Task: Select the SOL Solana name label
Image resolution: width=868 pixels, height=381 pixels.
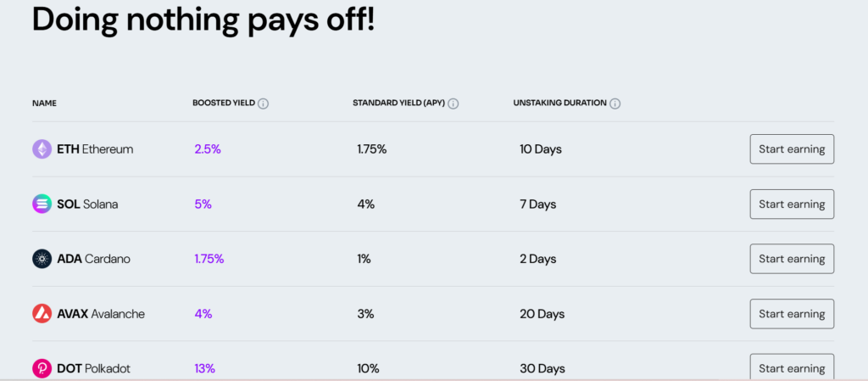Action: pyautogui.click(x=87, y=205)
